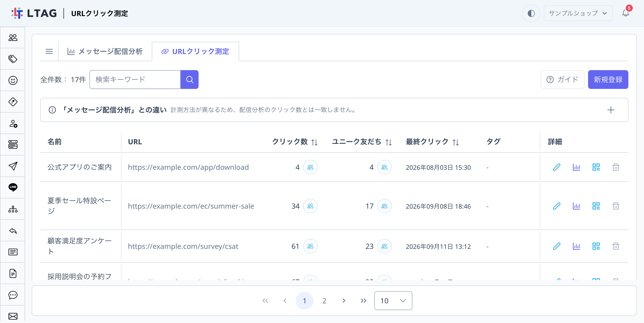Open the document file sidebar icon

pos(13,274)
